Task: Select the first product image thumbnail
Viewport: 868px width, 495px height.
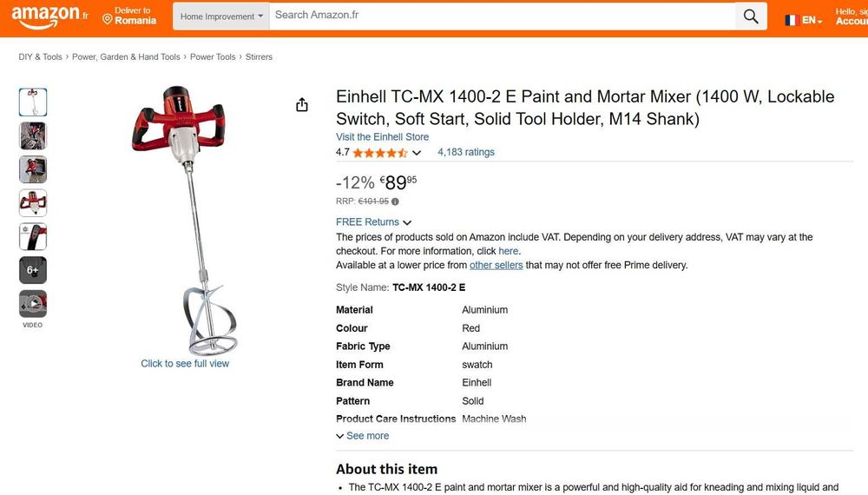Action: [x=33, y=102]
